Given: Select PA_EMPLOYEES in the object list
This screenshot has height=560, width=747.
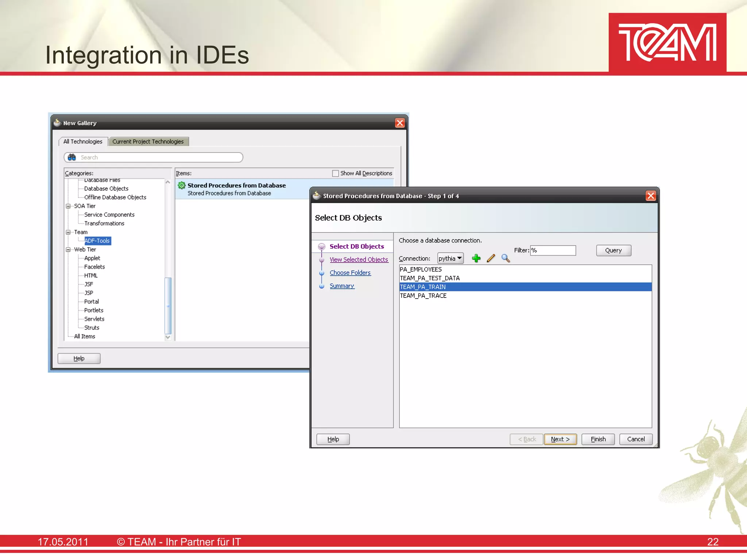Looking at the screenshot, I should (x=525, y=269).
